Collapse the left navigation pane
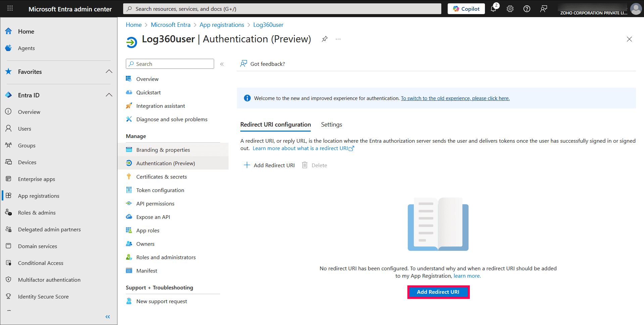Image resolution: width=644 pixels, height=325 pixels. pyautogui.click(x=108, y=317)
